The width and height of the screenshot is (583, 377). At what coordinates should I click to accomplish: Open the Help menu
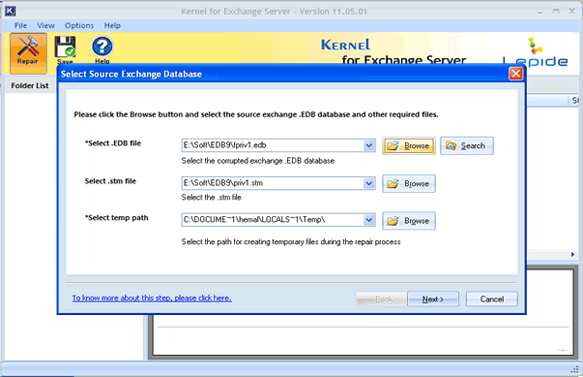coord(112,26)
